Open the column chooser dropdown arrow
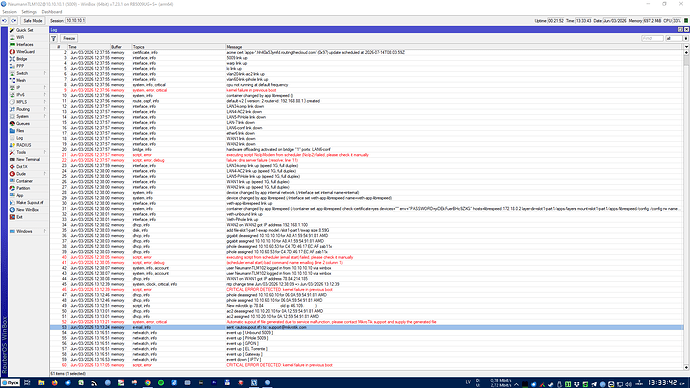The width and height of the screenshot is (690, 388). [x=686, y=47]
